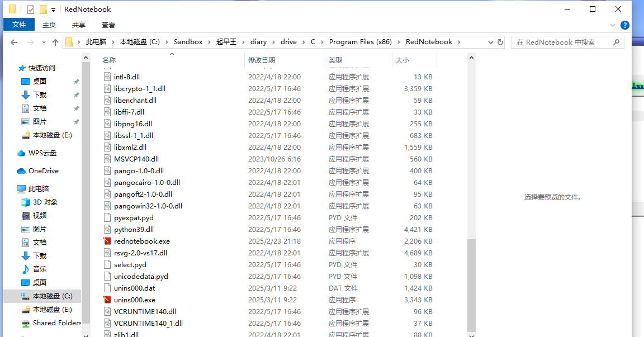Image resolution: width=644 pixels, height=337 pixels.
Task: Click file list scroll up arrow
Action: coord(471,58)
